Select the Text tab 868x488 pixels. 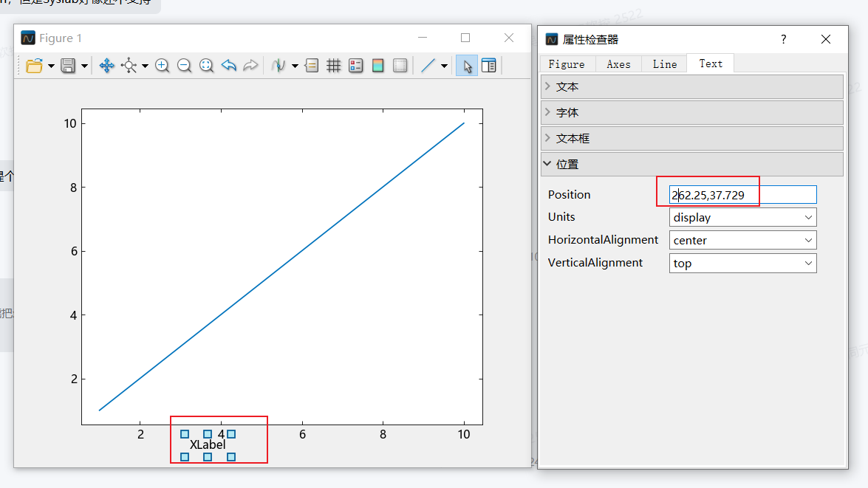[x=711, y=63]
